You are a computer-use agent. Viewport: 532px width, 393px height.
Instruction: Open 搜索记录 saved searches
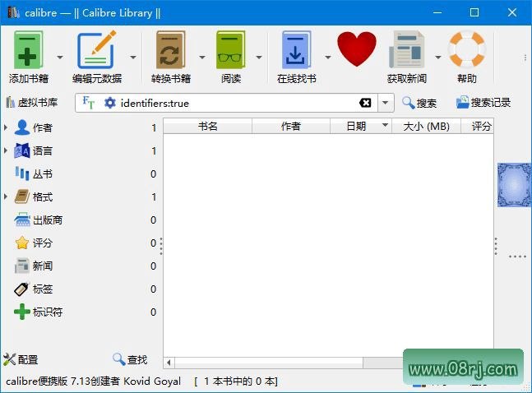pyautogui.click(x=483, y=102)
